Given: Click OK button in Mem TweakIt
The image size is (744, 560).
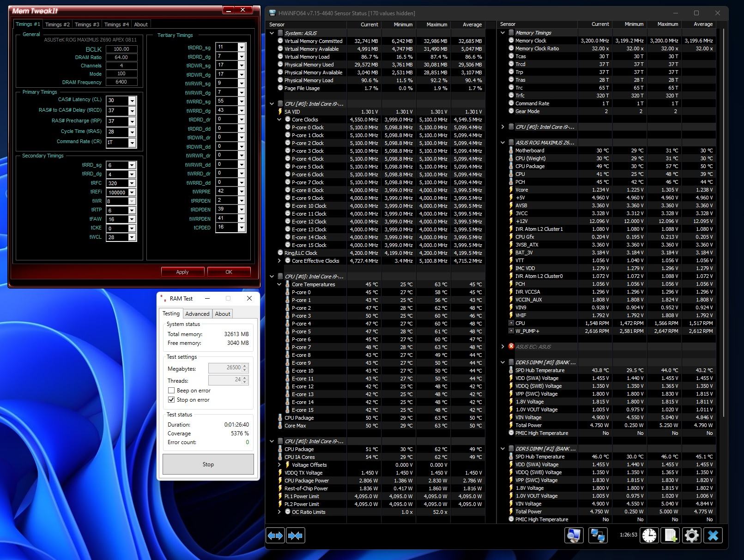Looking at the screenshot, I should (229, 272).
